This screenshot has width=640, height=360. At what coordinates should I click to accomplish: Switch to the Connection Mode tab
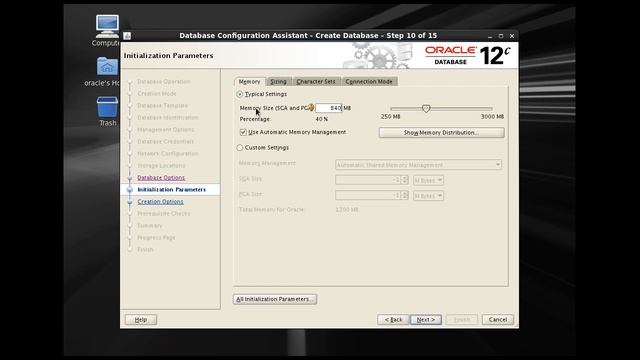(369, 82)
